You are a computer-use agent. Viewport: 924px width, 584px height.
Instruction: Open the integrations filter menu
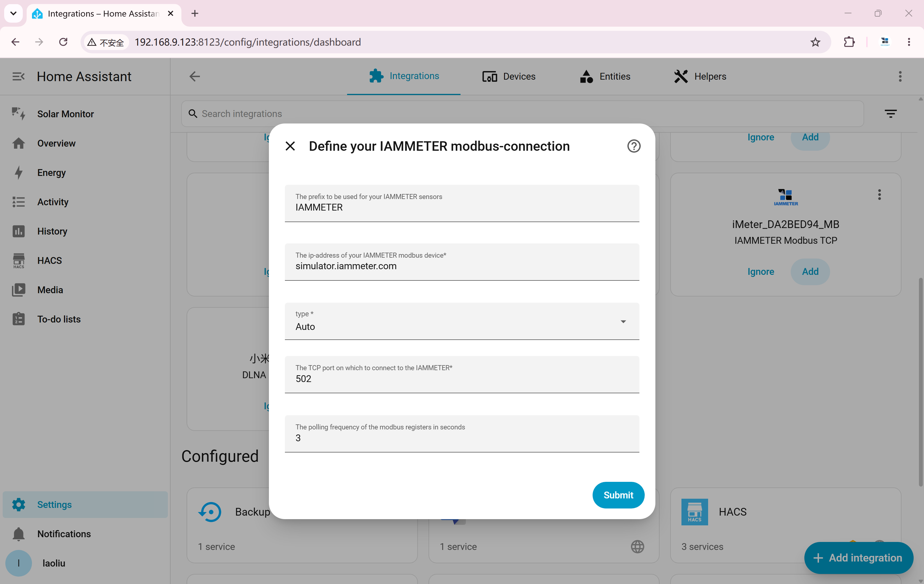click(891, 114)
